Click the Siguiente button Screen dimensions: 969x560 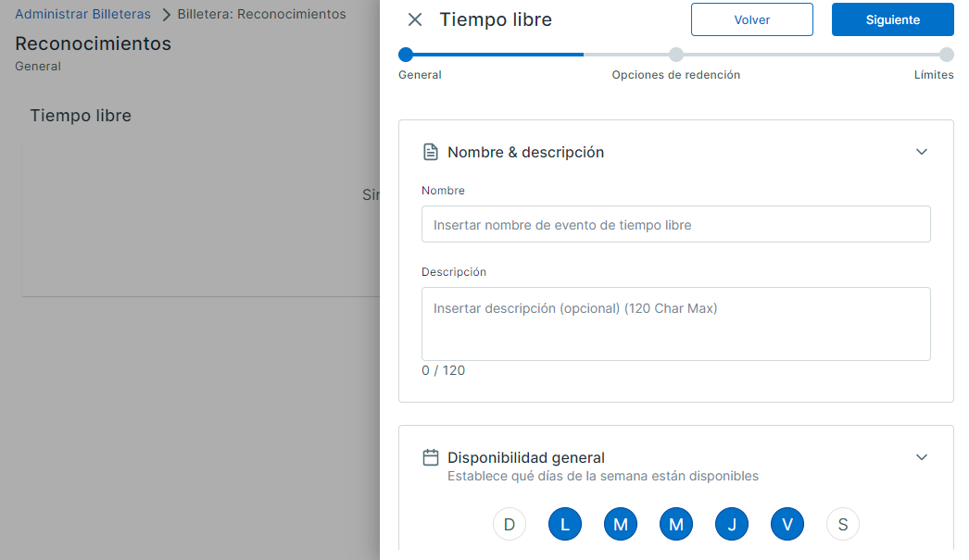click(x=892, y=19)
